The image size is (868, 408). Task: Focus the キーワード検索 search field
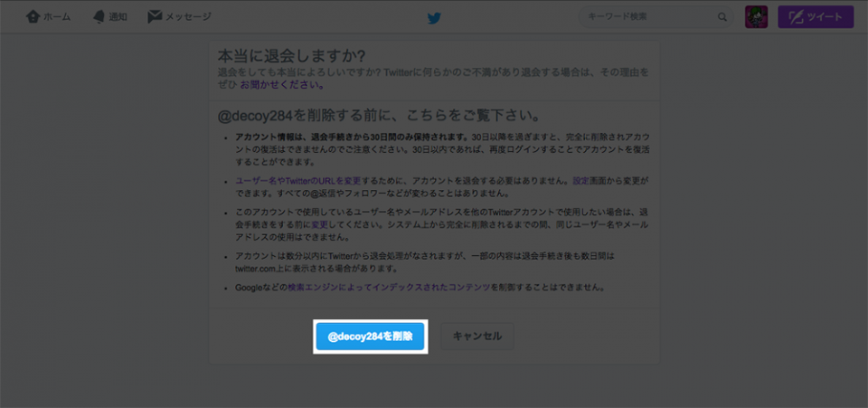pos(656,17)
